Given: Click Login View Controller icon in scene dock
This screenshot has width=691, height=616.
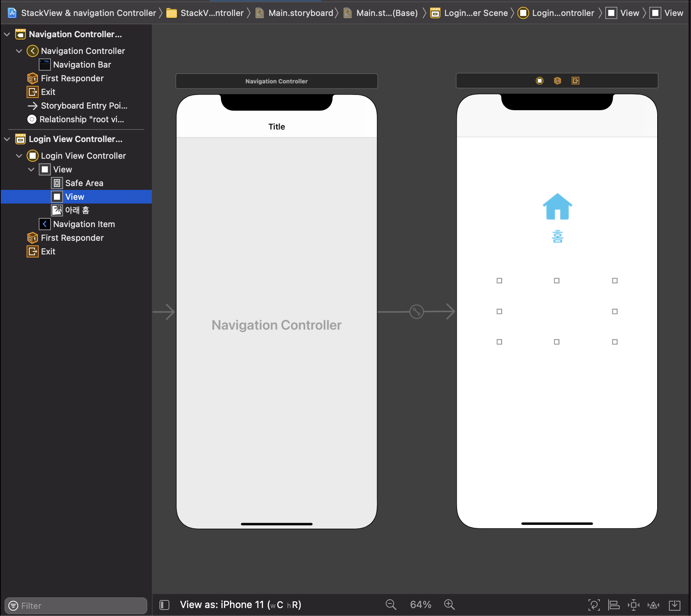Looking at the screenshot, I should point(540,81).
